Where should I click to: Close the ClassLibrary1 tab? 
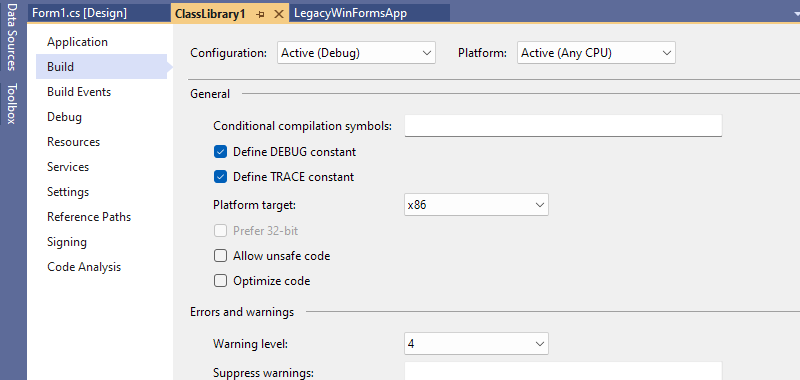tap(279, 14)
